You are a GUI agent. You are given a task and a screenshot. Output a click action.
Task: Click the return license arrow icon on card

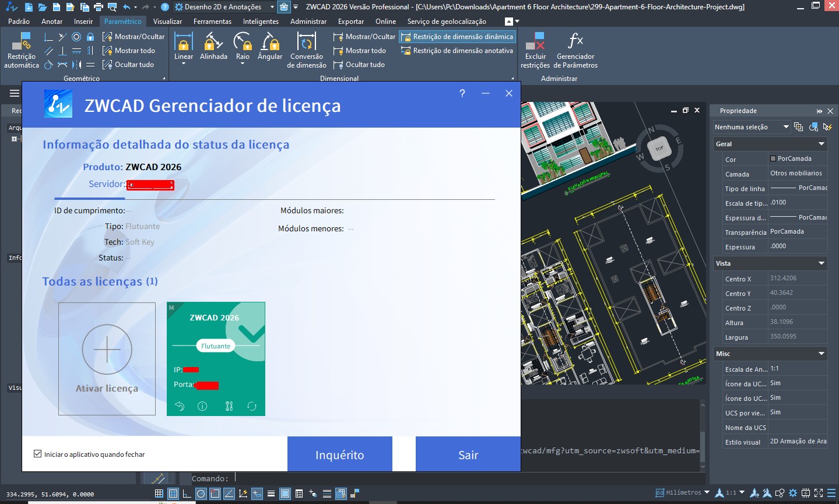[180, 406]
